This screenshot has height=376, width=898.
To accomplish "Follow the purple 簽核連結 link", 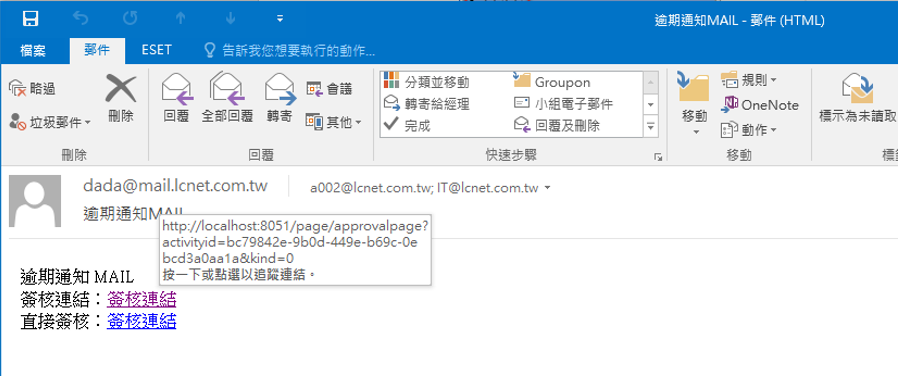I will 141,299.
